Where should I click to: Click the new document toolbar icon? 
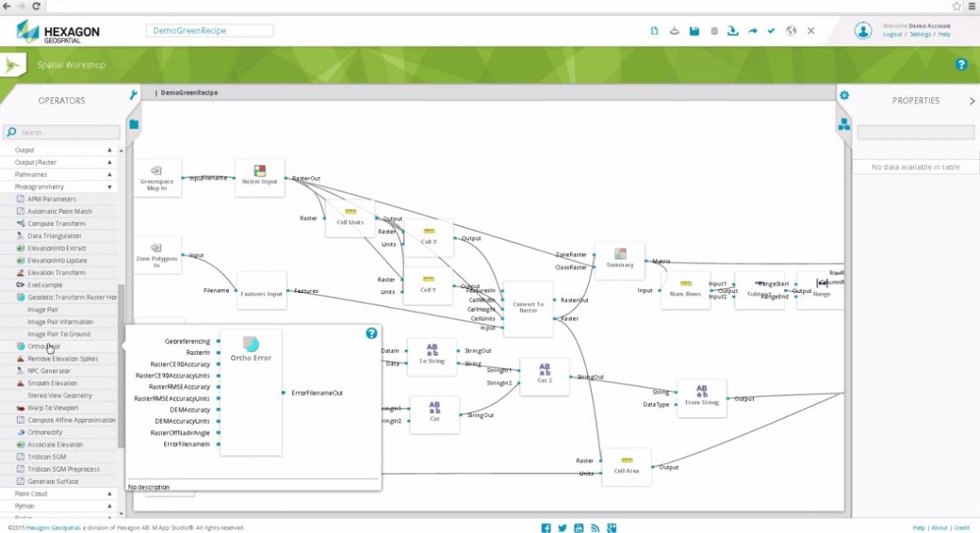[x=654, y=31]
